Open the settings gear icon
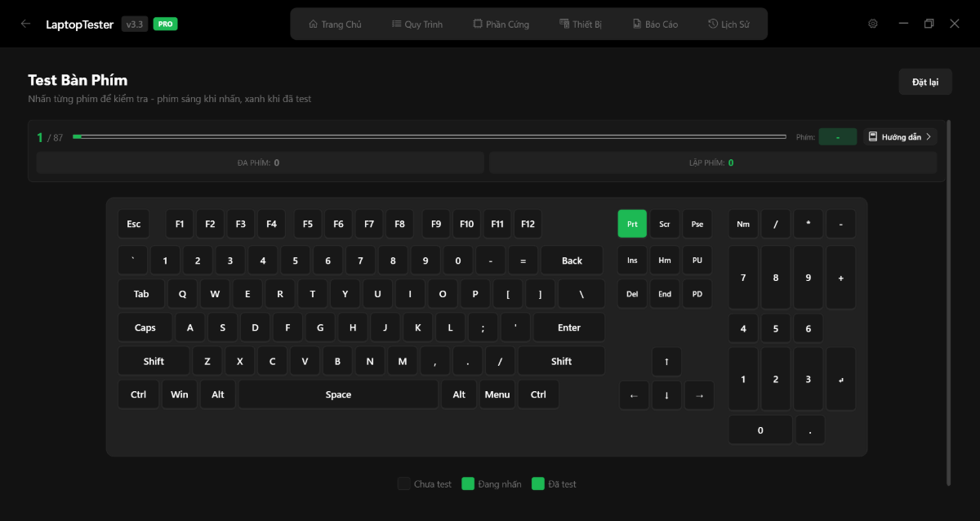This screenshot has width=980, height=521. [x=872, y=24]
